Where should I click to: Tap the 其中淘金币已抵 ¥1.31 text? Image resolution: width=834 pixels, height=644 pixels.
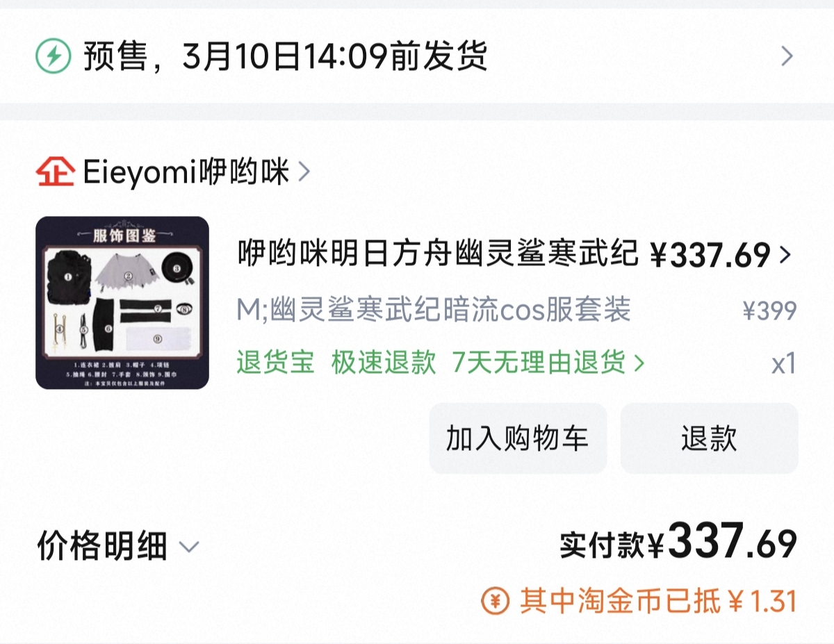[x=657, y=602]
